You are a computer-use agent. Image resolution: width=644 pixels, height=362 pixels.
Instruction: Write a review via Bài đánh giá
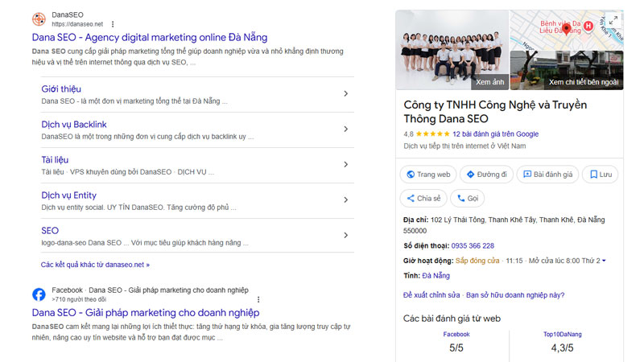click(x=547, y=174)
